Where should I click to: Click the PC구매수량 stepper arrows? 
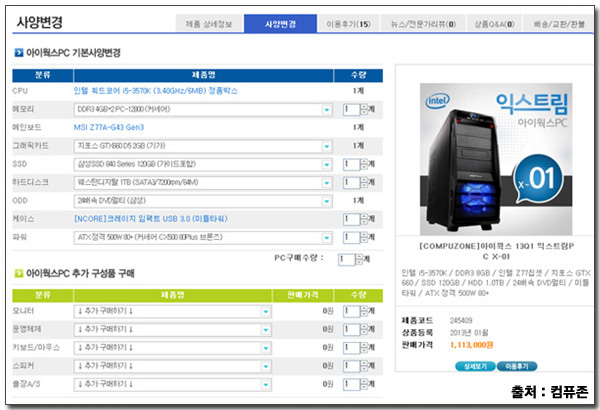(359, 259)
